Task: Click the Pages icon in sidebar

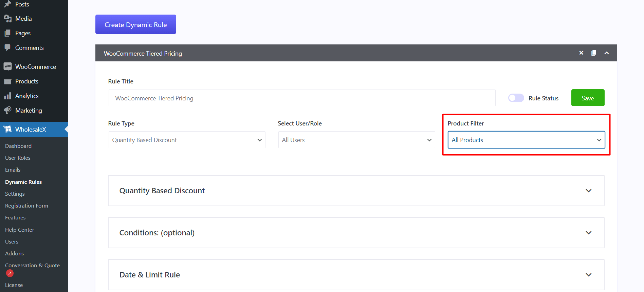Action: click(7, 33)
